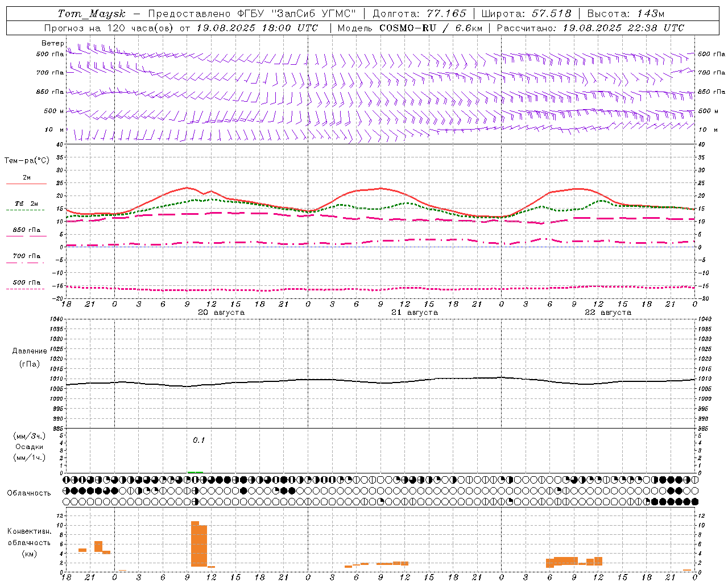Click the "(мм/1ч.)" precipitation unit label
This screenshot has width=728, height=582.
[x=30, y=458]
